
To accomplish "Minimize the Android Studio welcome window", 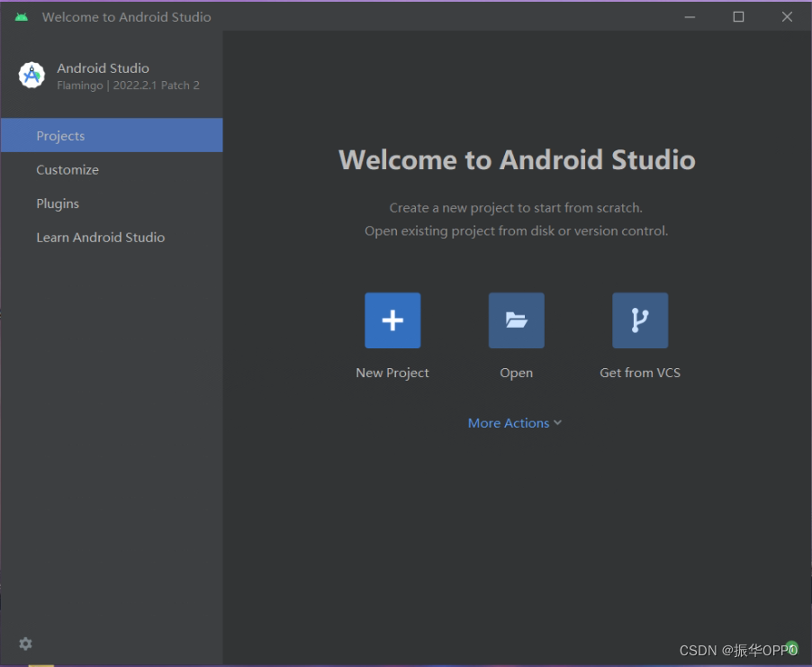I will click(690, 17).
